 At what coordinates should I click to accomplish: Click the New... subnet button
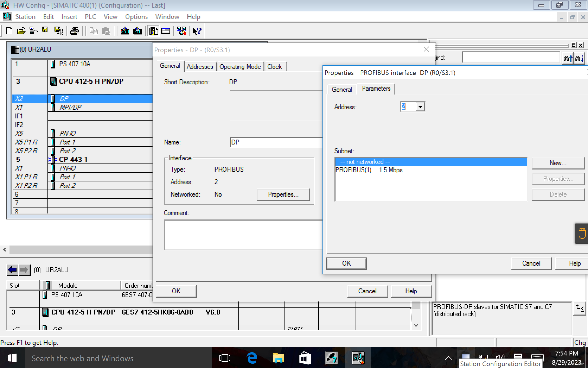click(558, 163)
